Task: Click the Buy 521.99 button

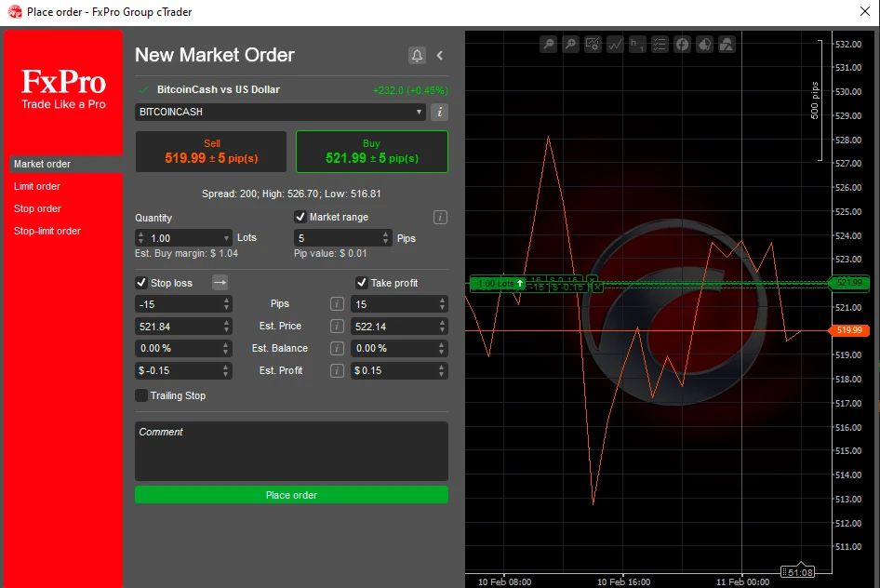Action: [x=371, y=151]
